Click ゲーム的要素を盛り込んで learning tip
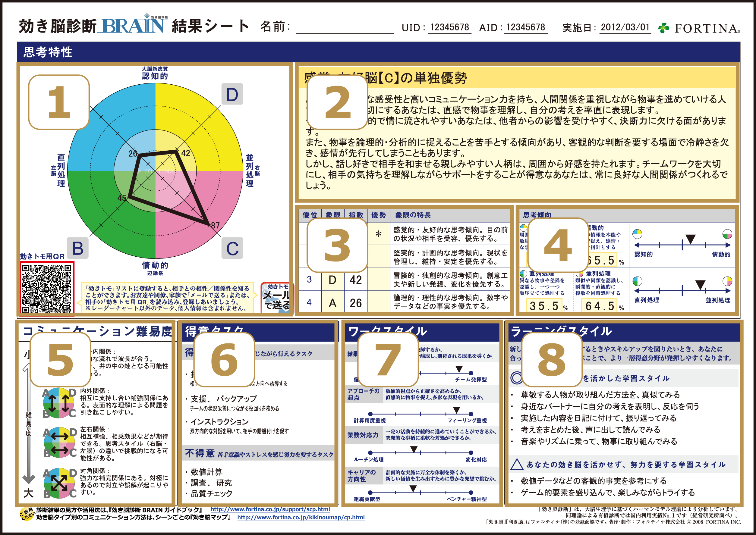 click(x=607, y=492)
